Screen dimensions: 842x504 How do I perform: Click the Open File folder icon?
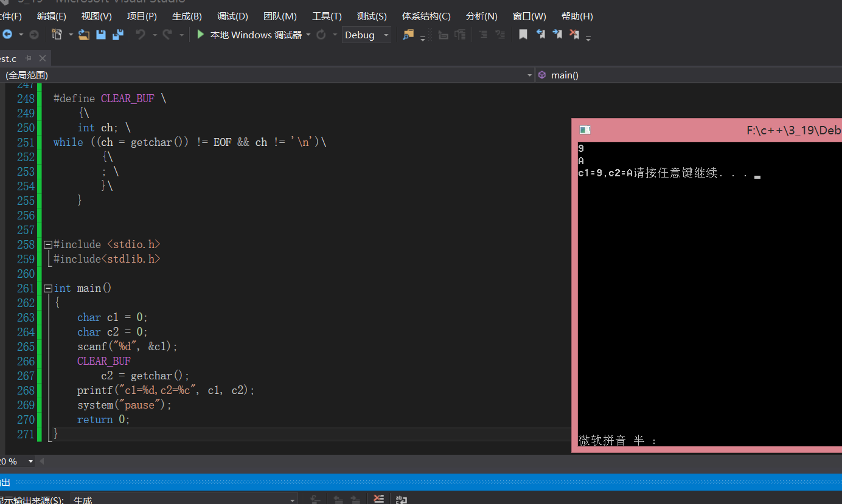coord(84,35)
